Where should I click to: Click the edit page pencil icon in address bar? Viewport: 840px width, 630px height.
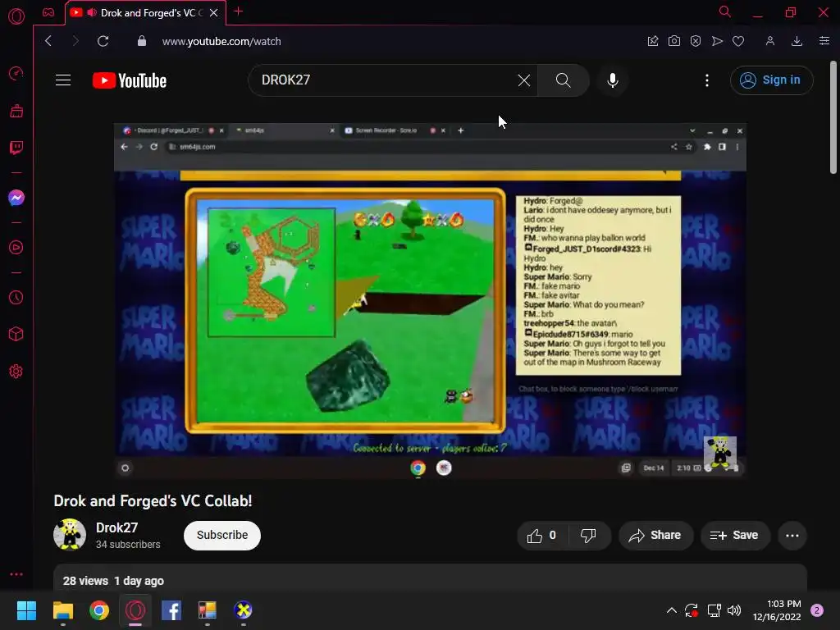click(x=652, y=41)
